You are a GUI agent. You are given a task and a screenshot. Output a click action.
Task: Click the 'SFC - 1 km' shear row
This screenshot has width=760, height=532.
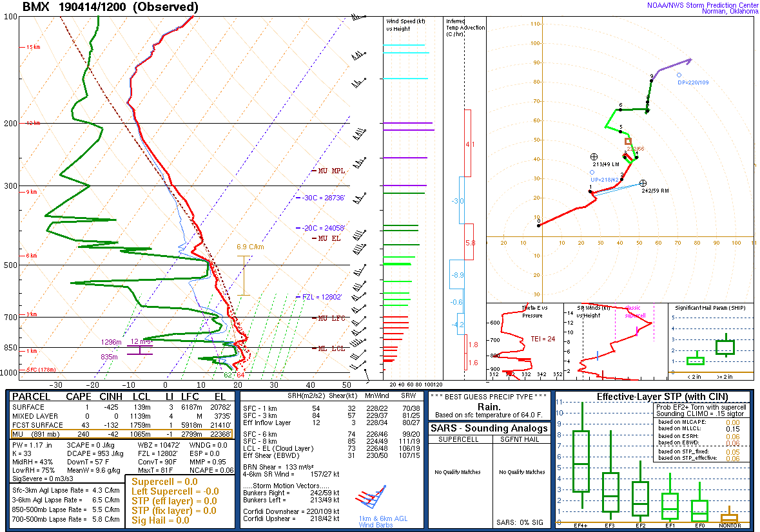(x=331, y=408)
